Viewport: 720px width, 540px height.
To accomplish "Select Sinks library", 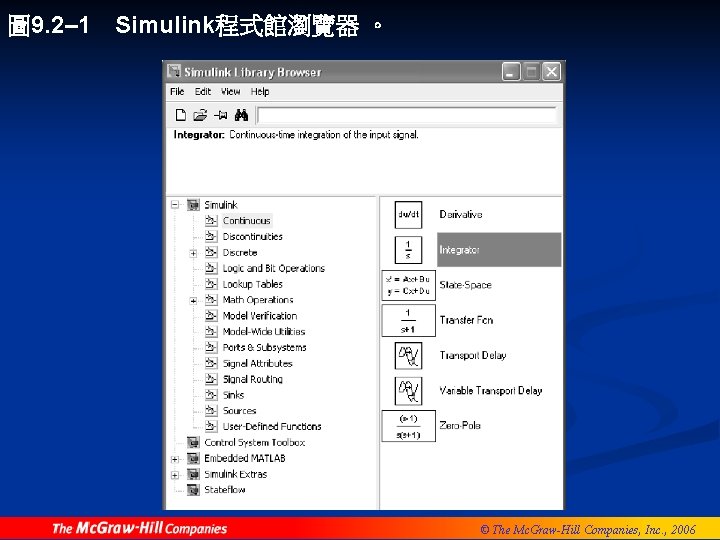I will [x=233, y=395].
